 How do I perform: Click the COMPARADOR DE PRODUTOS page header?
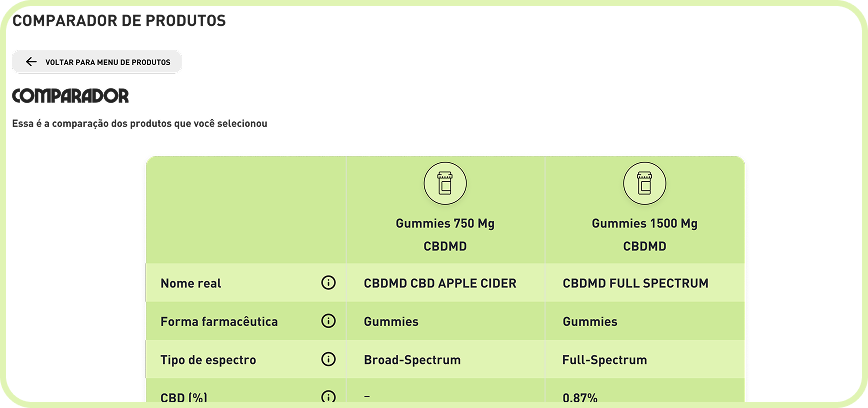119,21
